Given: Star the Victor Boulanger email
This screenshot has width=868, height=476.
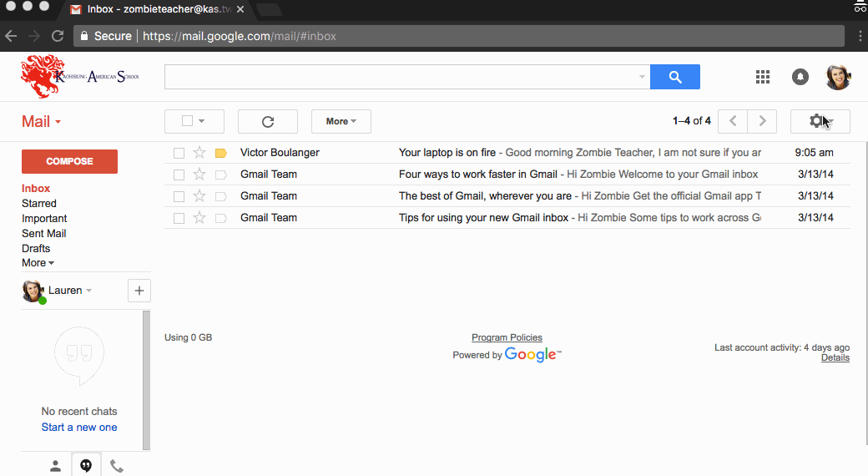Looking at the screenshot, I should pos(199,152).
